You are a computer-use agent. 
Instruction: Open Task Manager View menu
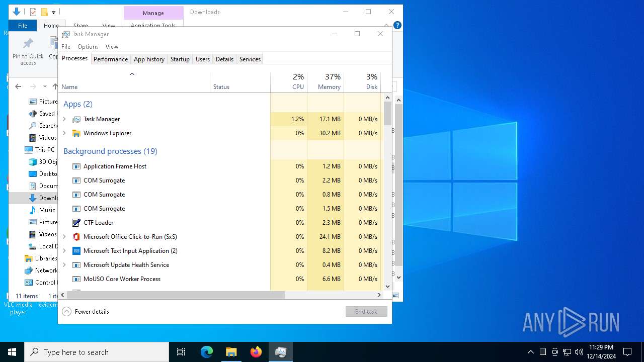coord(112,47)
